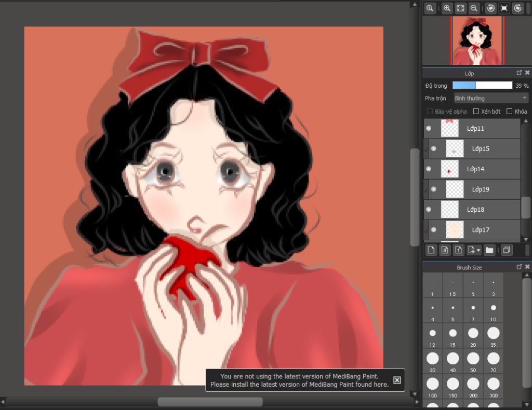The height and width of the screenshot is (410, 532).
Task: Toggle visibility of layer Lớp19
Action: pos(434,189)
